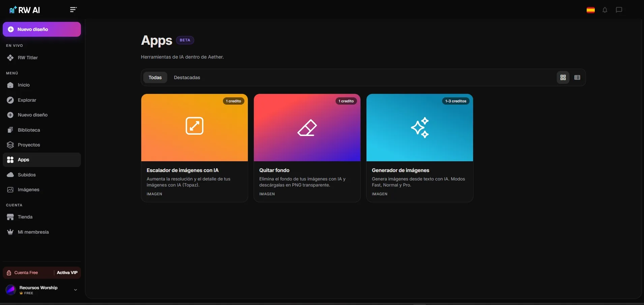Switch to the Todas tab
The width and height of the screenshot is (644, 305).
(x=155, y=77)
